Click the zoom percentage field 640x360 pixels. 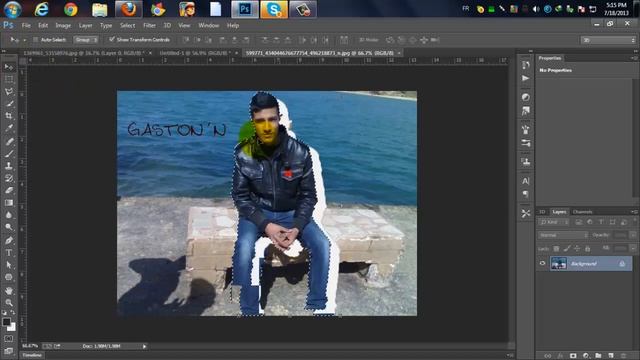point(30,346)
